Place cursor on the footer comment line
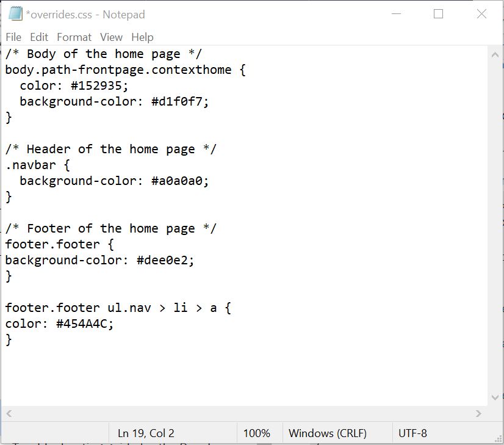504x445 pixels. coord(110,228)
